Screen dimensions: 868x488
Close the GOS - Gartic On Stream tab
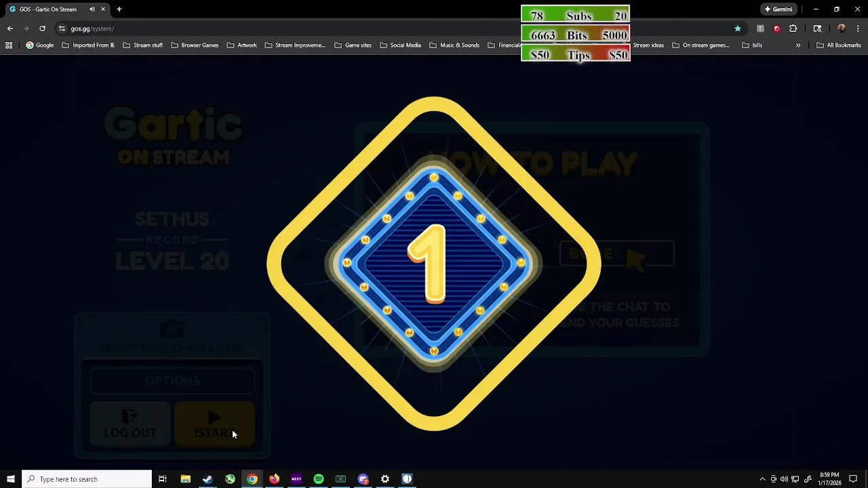103,9
